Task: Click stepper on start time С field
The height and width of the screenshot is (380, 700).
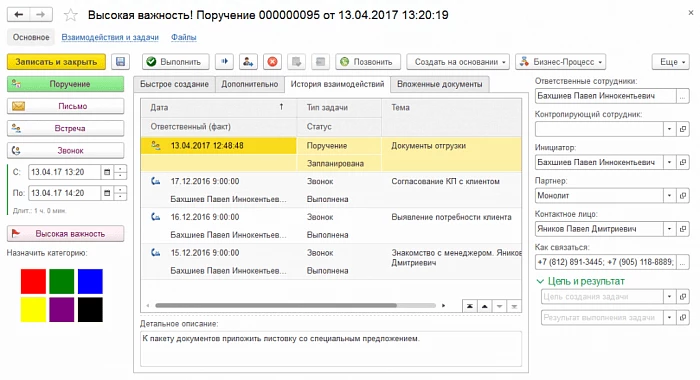Action: pyautogui.click(x=121, y=172)
